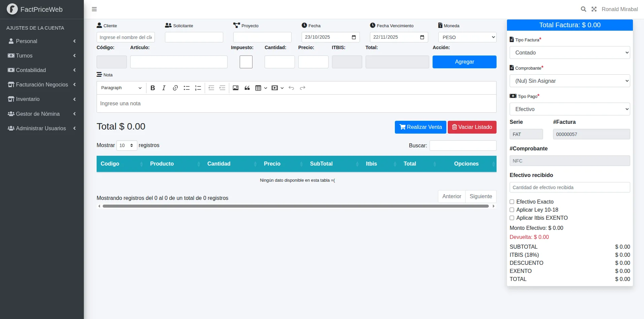Toggle fullscreen using the expand icon
644x319 pixels.
(594, 9)
